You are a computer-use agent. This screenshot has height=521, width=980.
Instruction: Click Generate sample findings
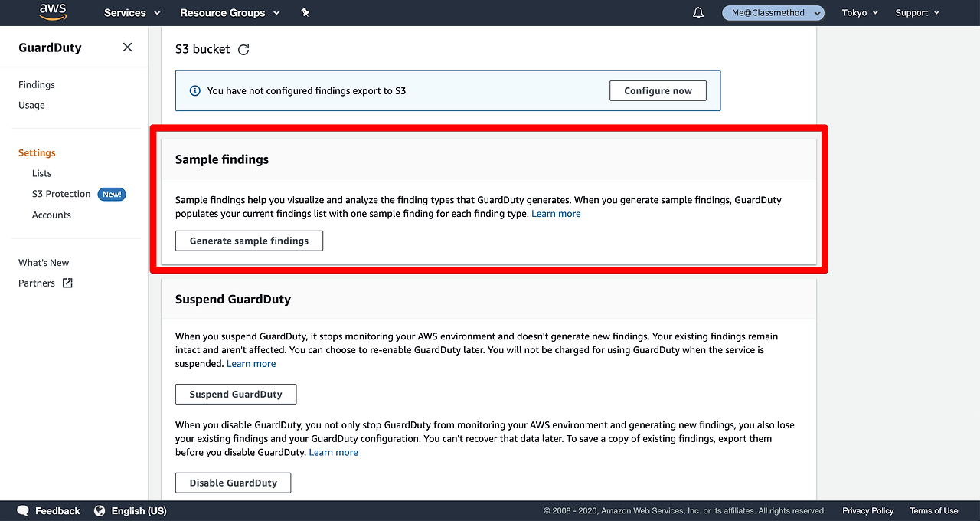tap(249, 241)
